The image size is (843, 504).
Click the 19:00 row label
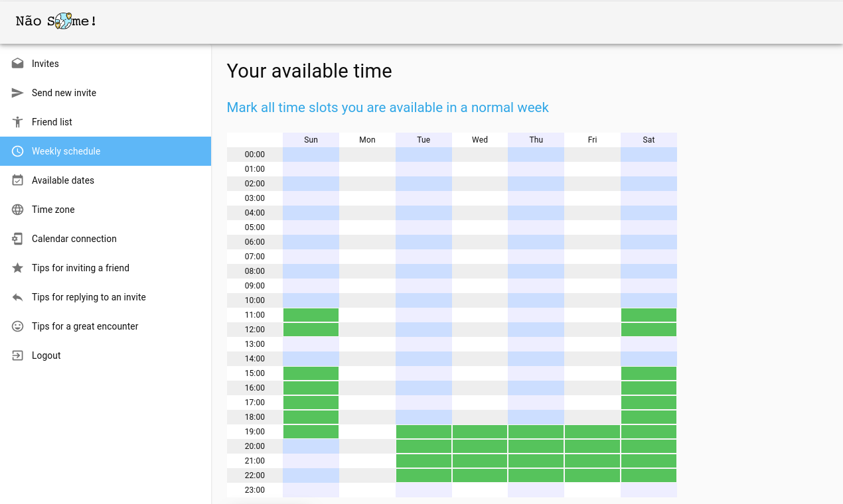tap(255, 432)
